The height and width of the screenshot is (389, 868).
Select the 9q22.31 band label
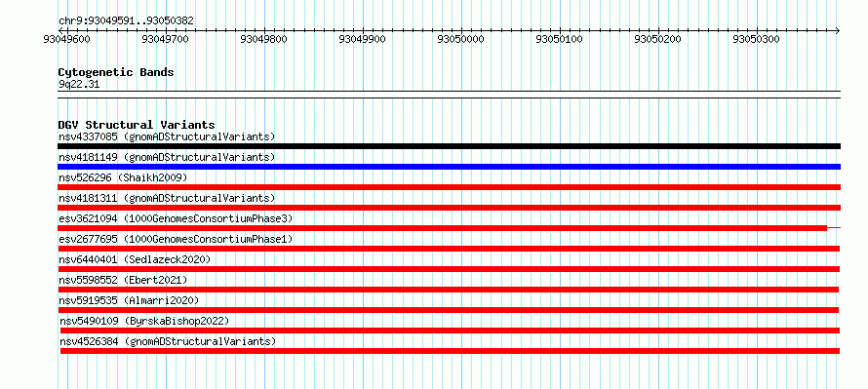pos(79,85)
